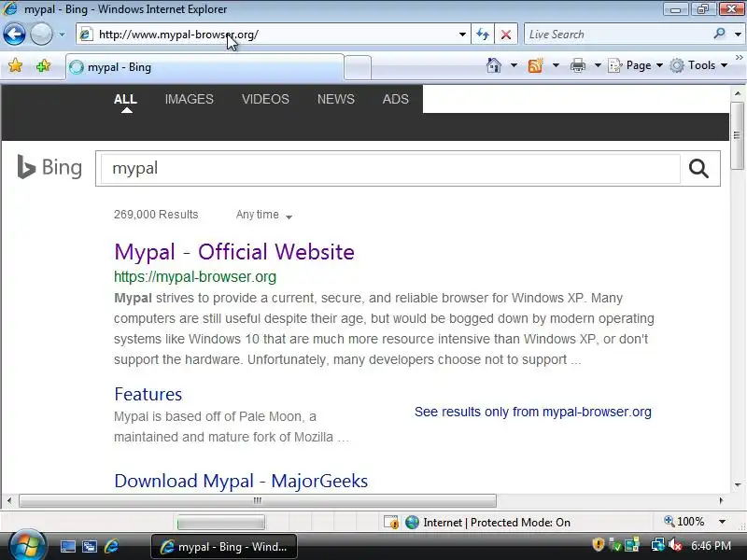Click the Live Search box
This screenshot has width=747, height=560.
click(x=617, y=35)
